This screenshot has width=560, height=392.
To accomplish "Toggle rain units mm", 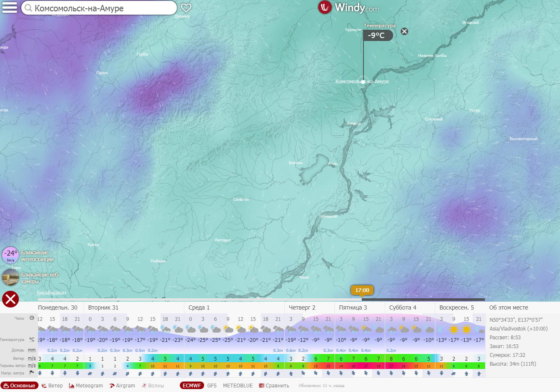I will [x=32, y=350].
